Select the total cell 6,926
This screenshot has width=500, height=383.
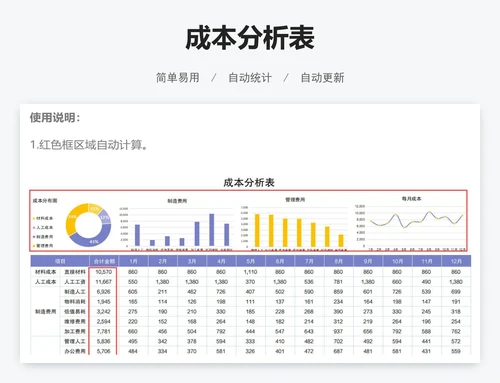[103, 292]
